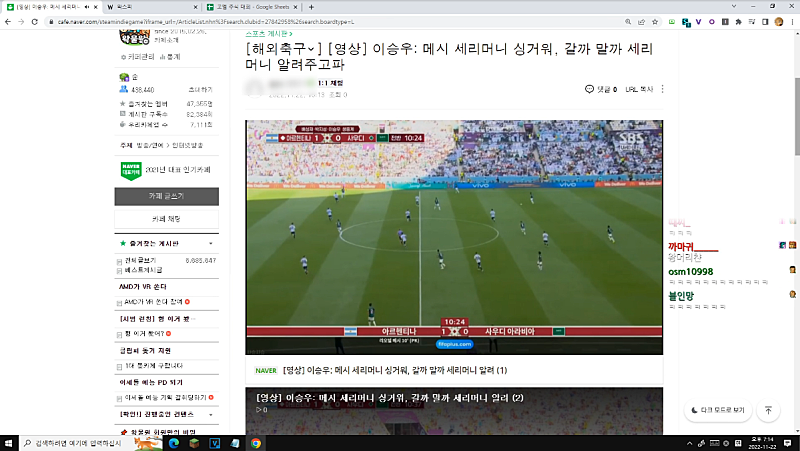Click the NAVER 대표카페 green badge

[x=131, y=171]
